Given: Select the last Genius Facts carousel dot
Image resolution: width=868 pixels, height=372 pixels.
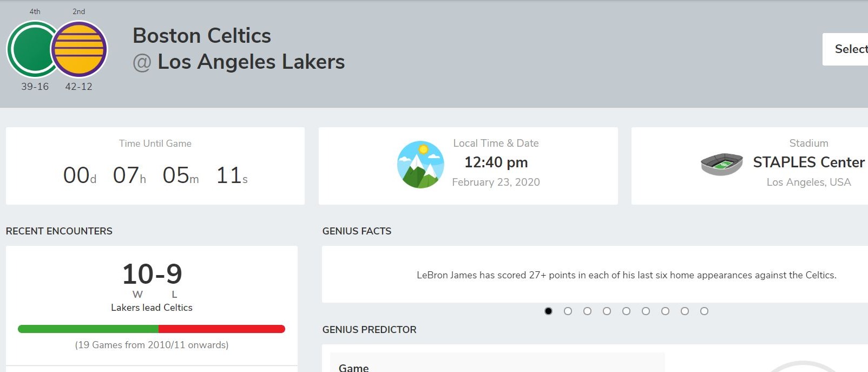Looking at the screenshot, I should 704,311.
